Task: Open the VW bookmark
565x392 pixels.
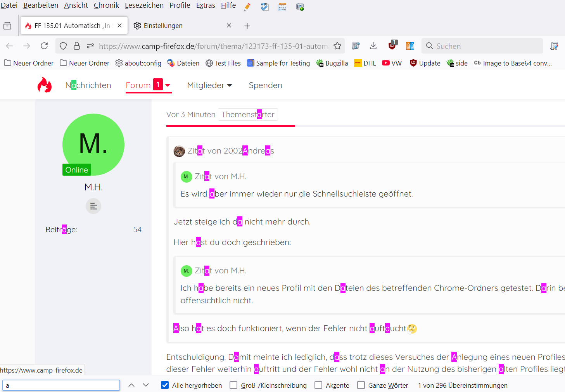Action: point(392,63)
